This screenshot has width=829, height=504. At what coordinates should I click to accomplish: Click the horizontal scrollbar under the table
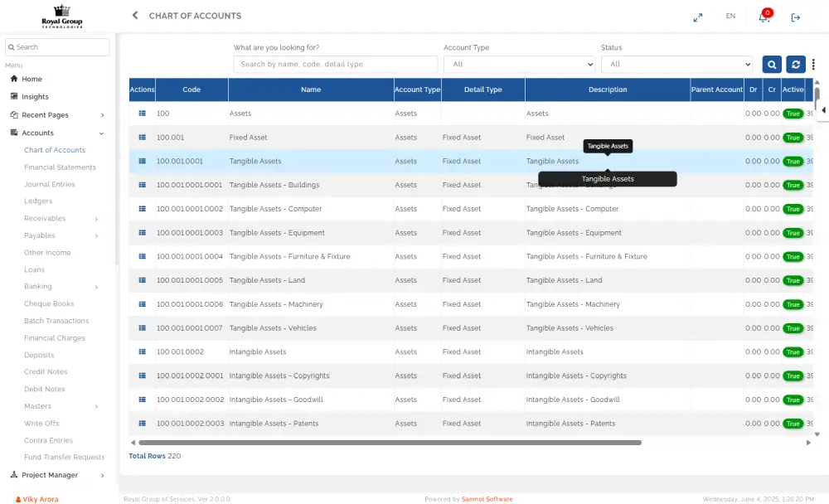click(390, 443)
